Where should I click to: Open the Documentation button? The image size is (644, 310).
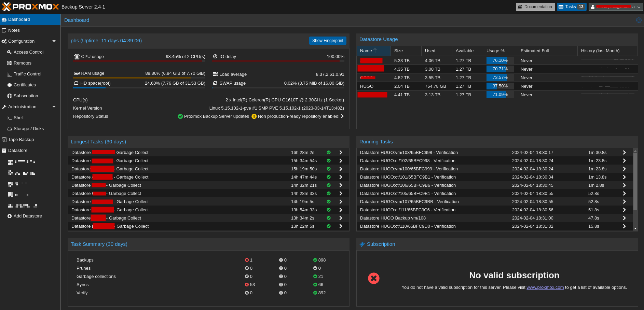(x=535, y=7)
